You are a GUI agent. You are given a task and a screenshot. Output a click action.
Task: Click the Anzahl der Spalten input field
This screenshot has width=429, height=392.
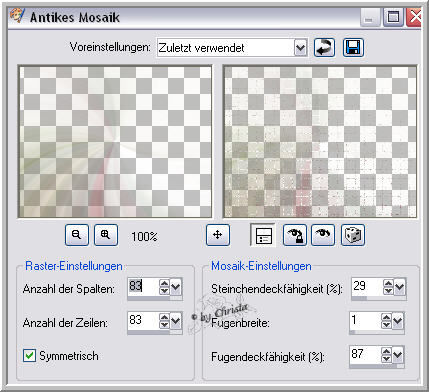(143, 286)
